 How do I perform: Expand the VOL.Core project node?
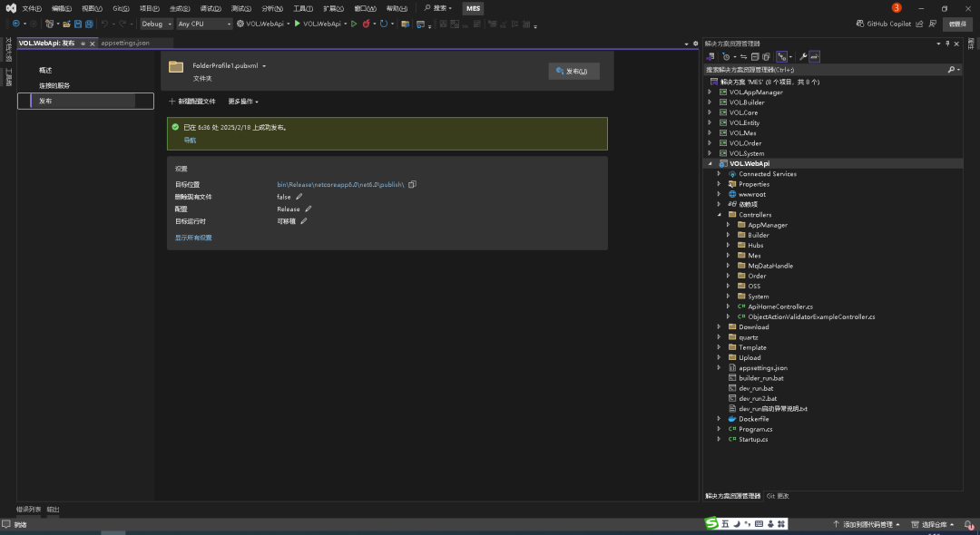[710, 112]
